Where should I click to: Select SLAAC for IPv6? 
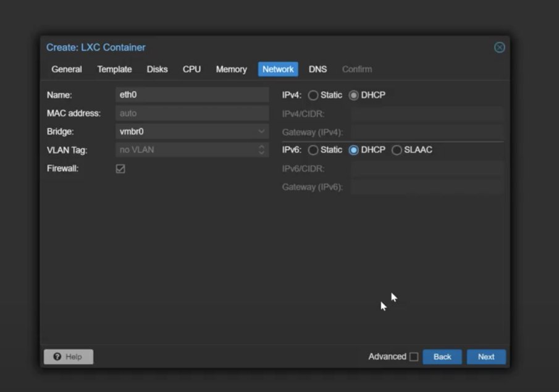[397, 150]
